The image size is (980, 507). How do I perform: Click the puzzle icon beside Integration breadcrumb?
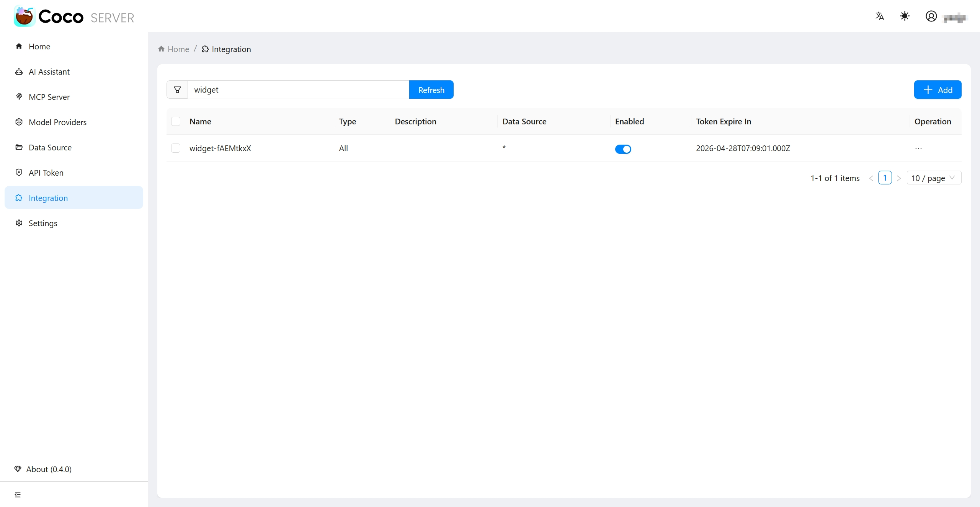(205, 49)
